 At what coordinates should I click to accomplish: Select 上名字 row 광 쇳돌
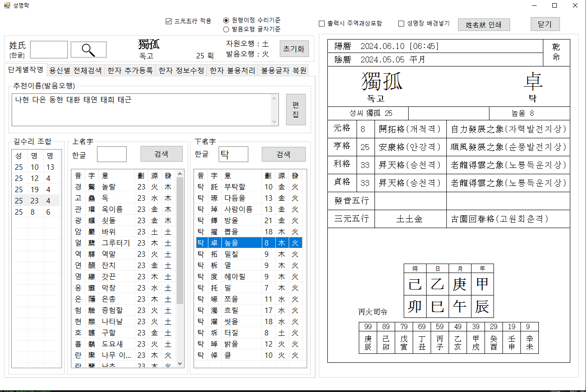pos(124,220)
